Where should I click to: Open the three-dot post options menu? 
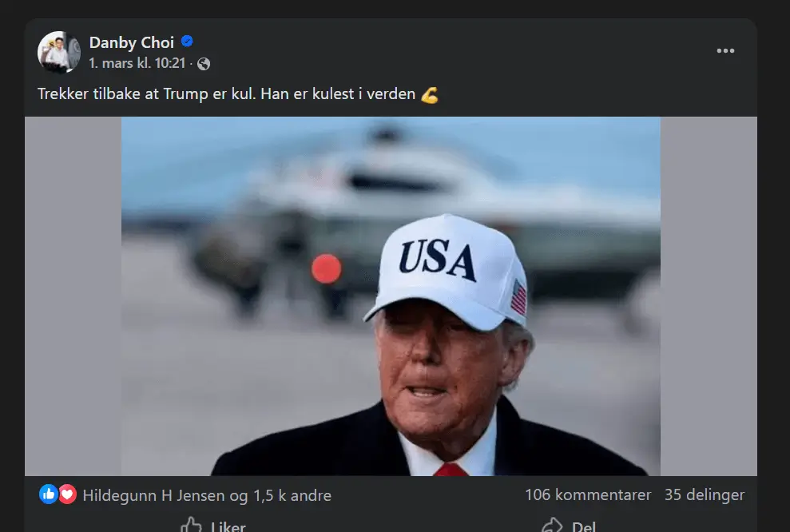(x=725, y=51)
